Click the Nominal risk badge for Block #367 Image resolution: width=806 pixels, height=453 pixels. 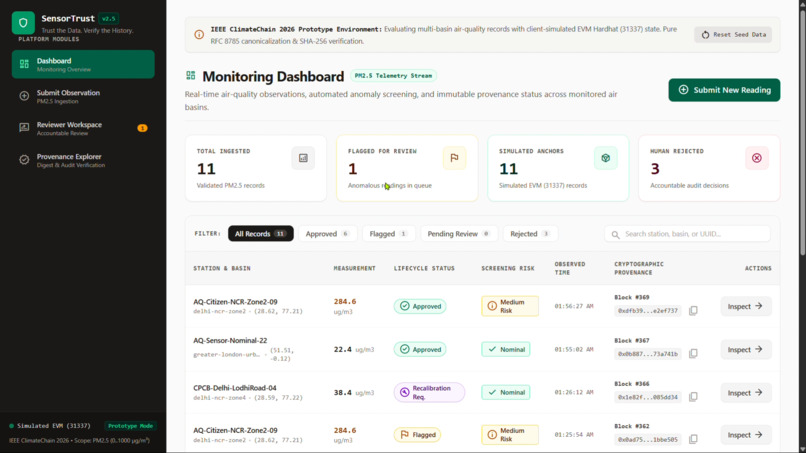[x=506, y=349]
